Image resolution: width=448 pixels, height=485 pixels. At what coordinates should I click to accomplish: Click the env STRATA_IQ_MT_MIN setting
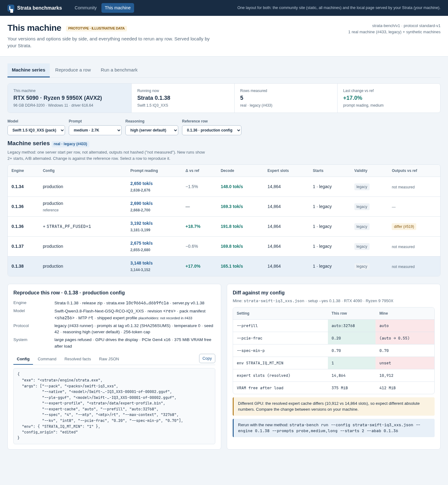[260, 363]
